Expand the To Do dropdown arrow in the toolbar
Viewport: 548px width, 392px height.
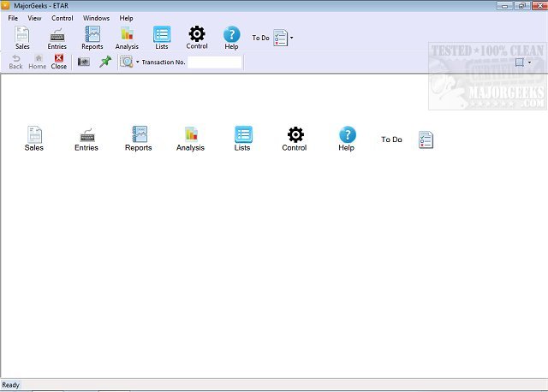pos(292,38)
